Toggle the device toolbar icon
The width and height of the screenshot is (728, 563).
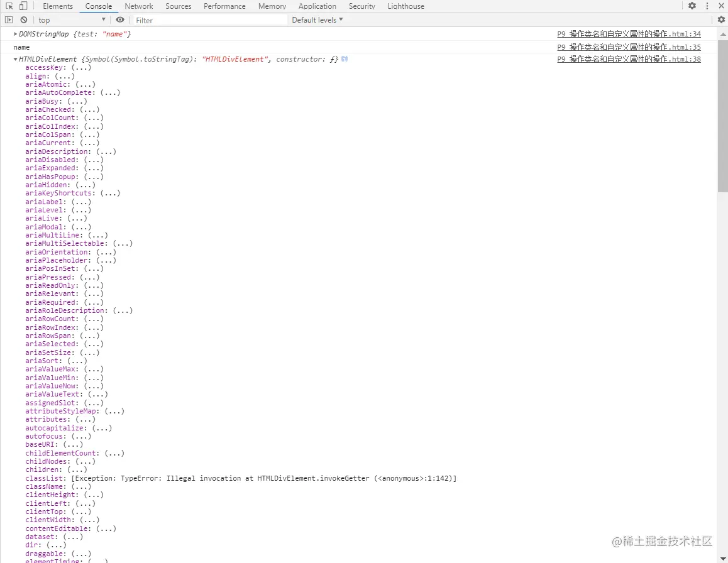point(23,6)
